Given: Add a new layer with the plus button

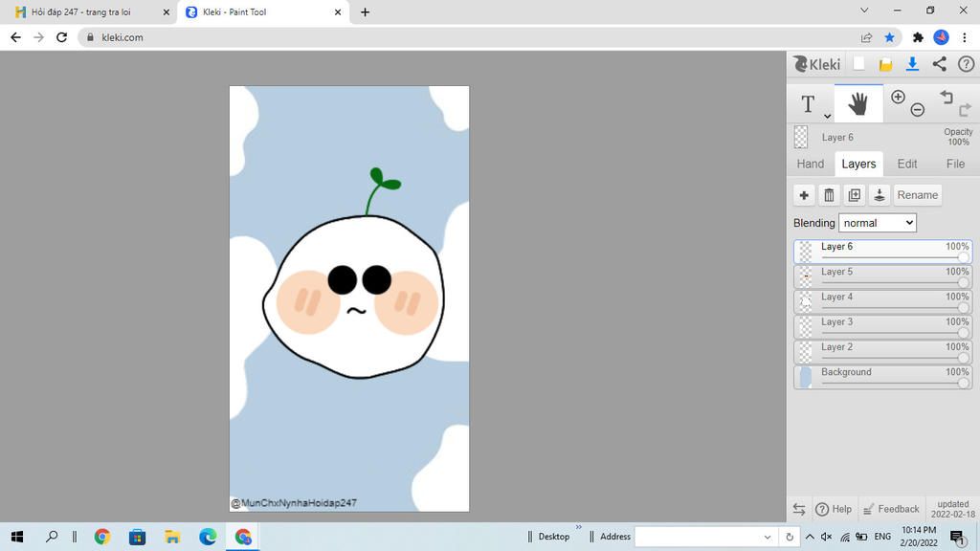Looking at the screenshot, I should (804, 195).
